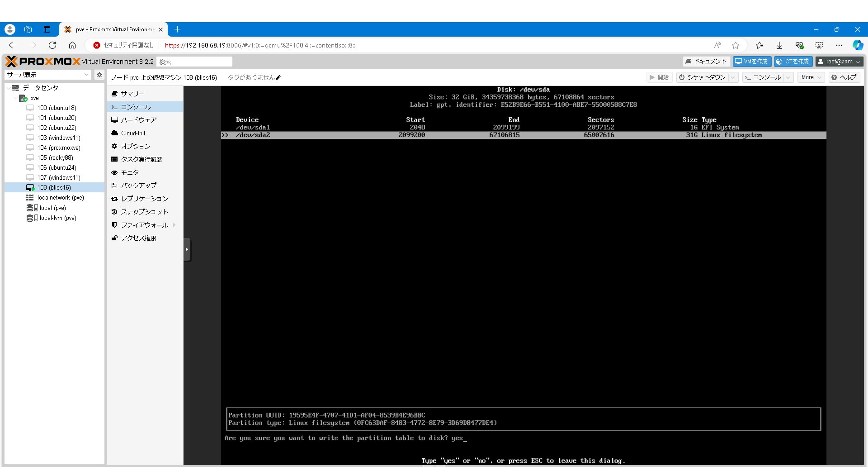
Task: Open new browser tab
Action: 178,29
